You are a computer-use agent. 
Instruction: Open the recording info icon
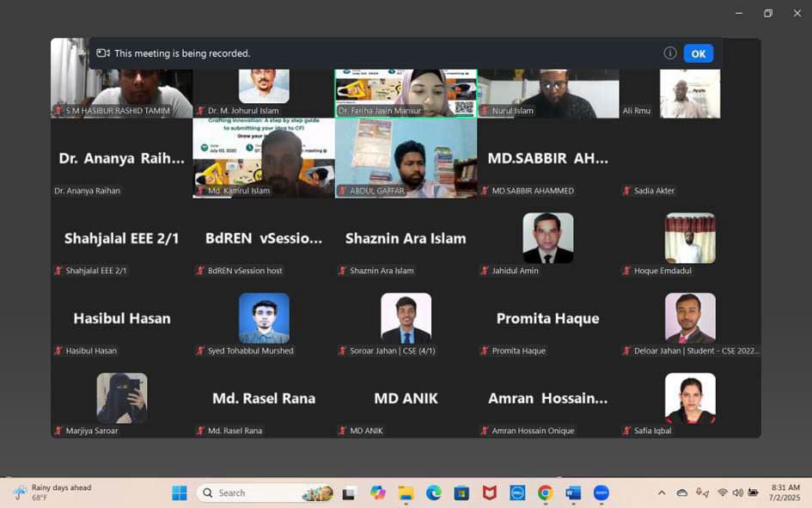click(x=669, y=53)
